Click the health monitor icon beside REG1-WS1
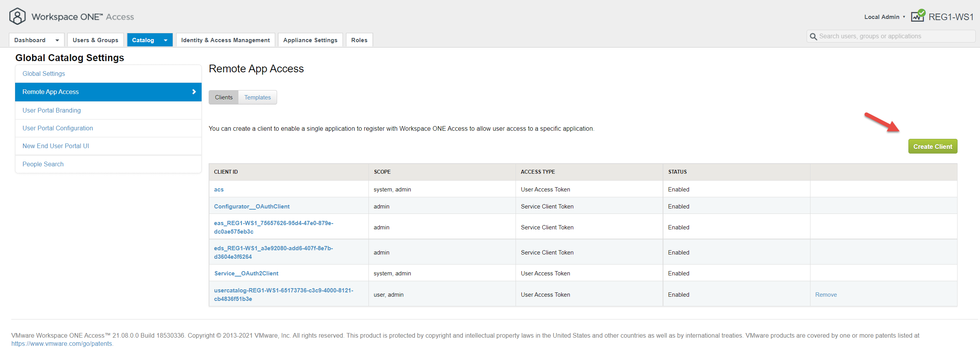980x357 pixels. 918,16
